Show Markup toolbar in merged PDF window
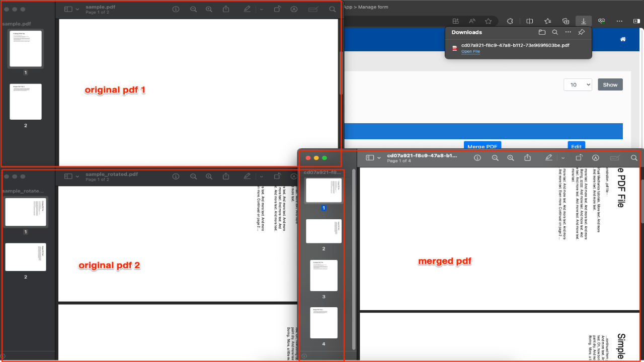The image size is (644, 362). click(x=596, y=158)
